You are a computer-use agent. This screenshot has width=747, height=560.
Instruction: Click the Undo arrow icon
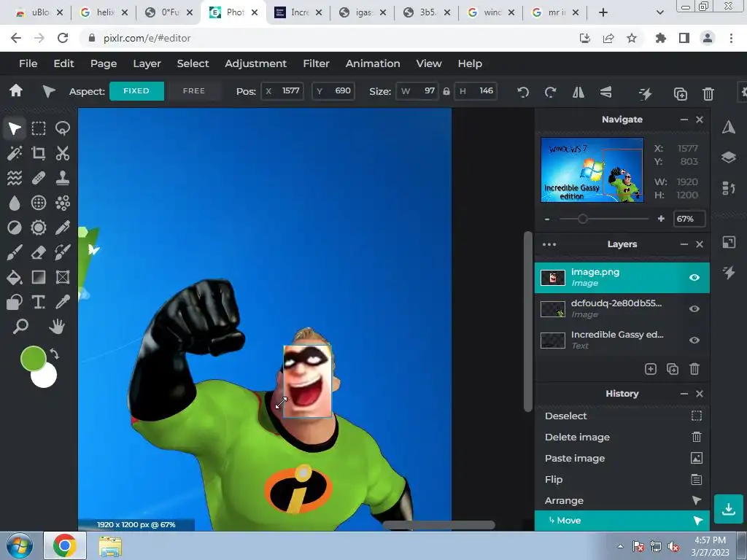coord(523,93)
